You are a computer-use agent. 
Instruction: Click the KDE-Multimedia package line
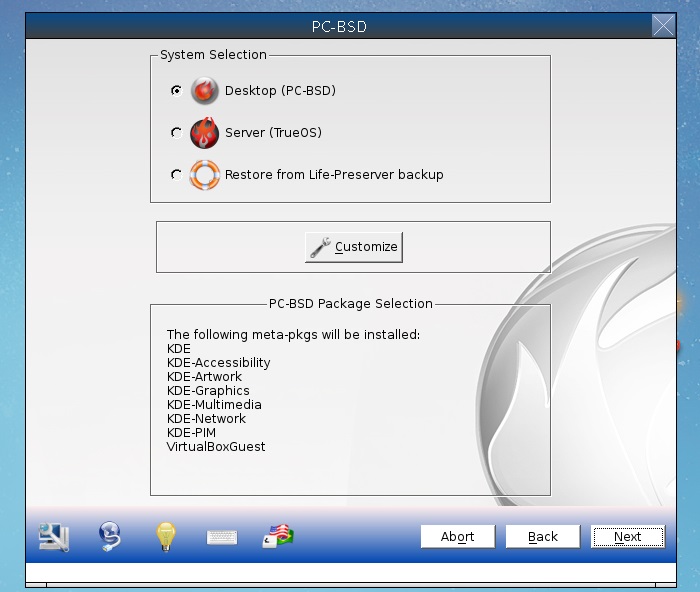214,404
